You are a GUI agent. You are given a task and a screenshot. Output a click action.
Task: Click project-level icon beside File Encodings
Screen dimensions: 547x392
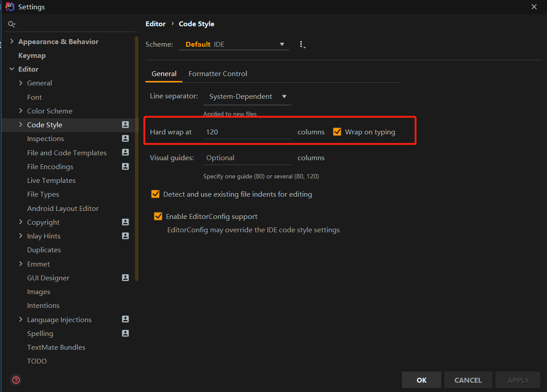pyautogui.click(x=125, y=166)
